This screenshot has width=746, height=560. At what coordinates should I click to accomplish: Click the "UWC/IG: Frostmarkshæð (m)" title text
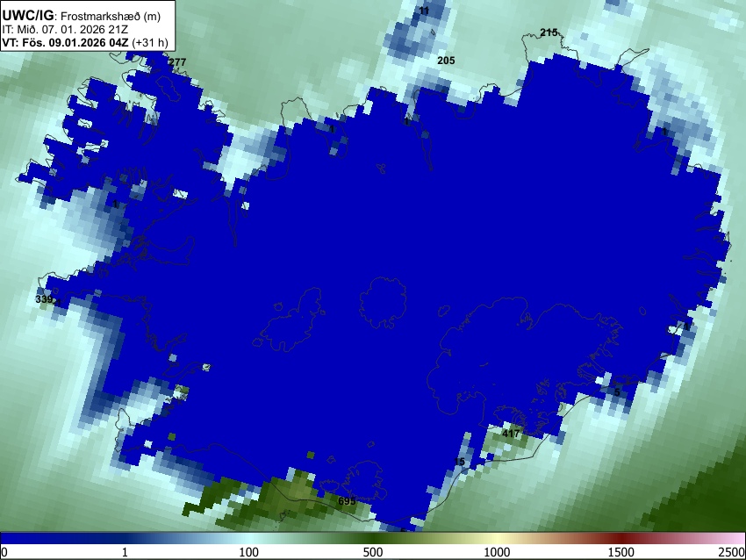coord(82,16)
